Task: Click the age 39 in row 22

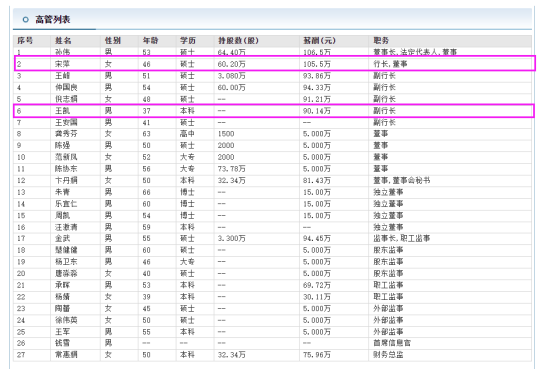Action: 147,297
